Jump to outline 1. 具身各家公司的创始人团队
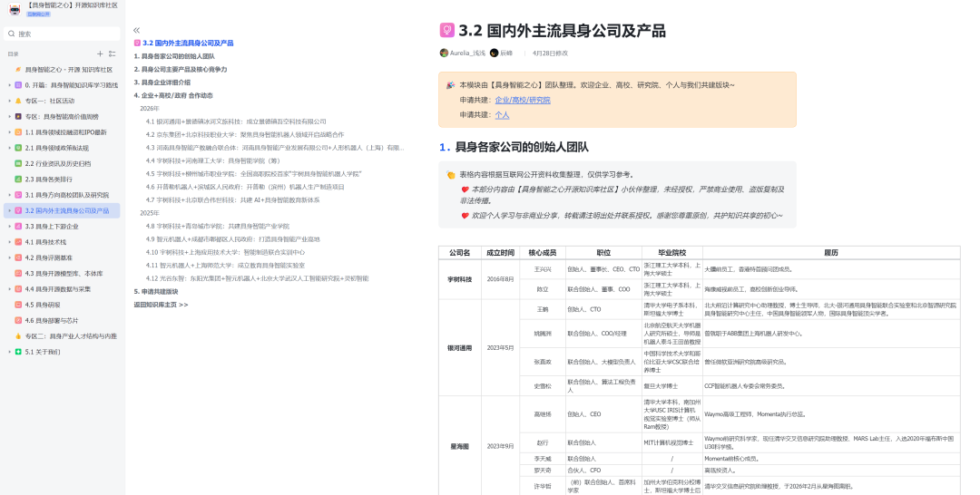The width and height of the screenshot is (980, 495). coord(174,56)
